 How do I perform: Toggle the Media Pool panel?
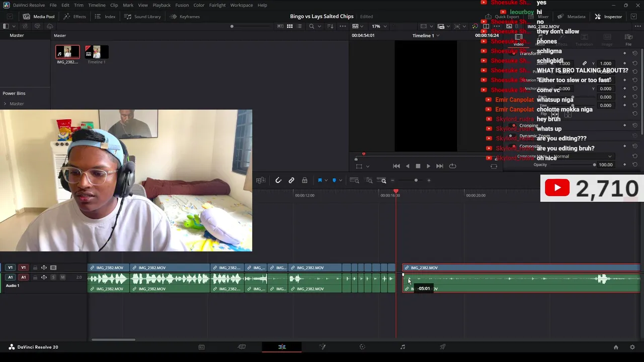39,17
